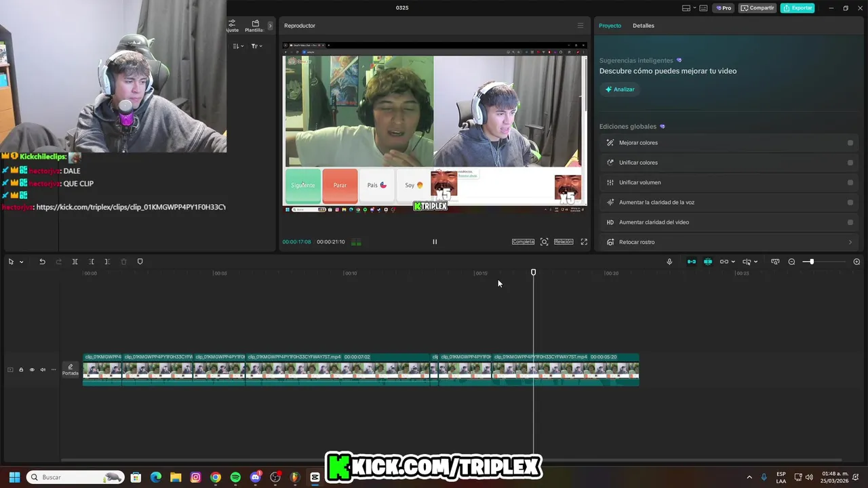Split clip at playhead tool

tap(75, 262)
